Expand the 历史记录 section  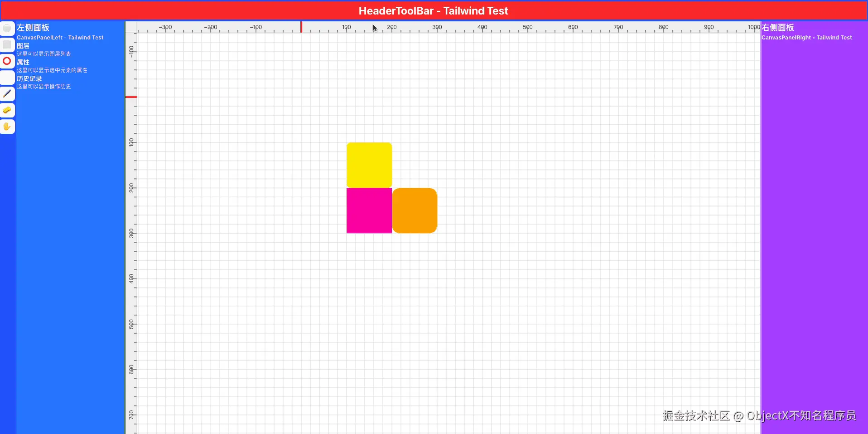pos(29,78)
